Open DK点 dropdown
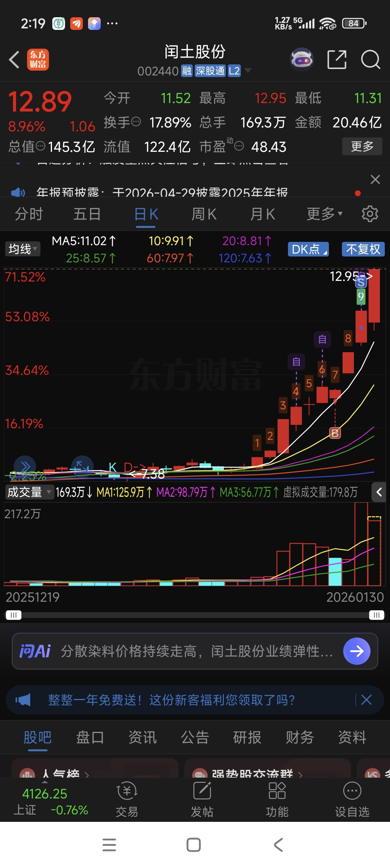390x868 pixels. tap(308, 249)
